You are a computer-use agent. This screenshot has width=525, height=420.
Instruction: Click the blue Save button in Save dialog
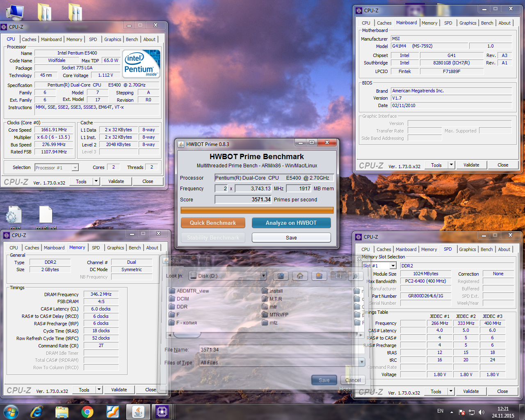pos(324,380)
